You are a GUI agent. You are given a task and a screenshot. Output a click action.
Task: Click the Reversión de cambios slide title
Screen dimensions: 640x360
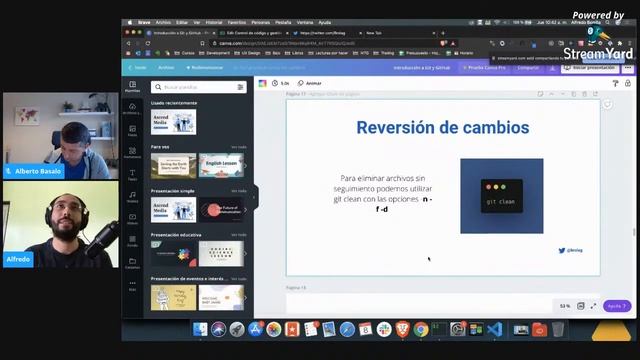point(443,128)
